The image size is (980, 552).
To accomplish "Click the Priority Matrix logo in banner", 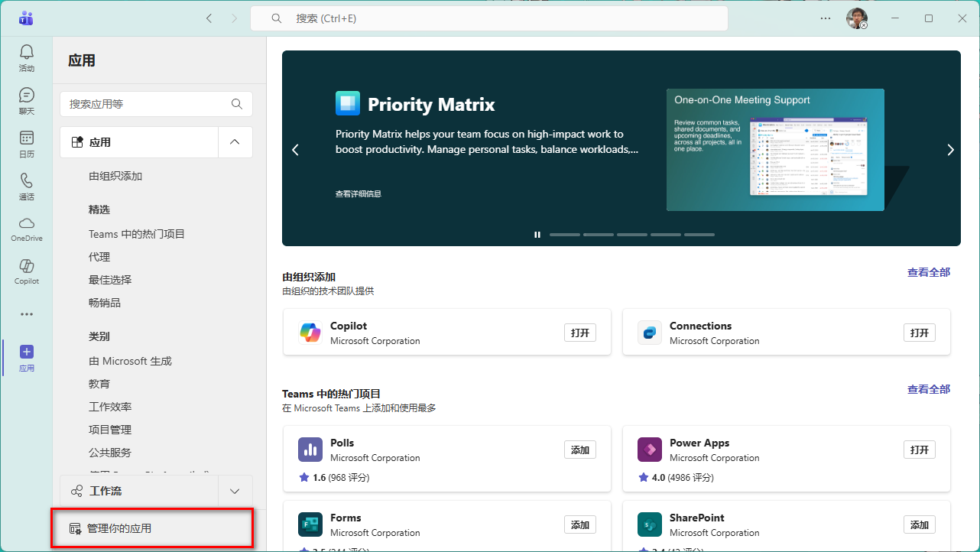I will pos(348,103).
